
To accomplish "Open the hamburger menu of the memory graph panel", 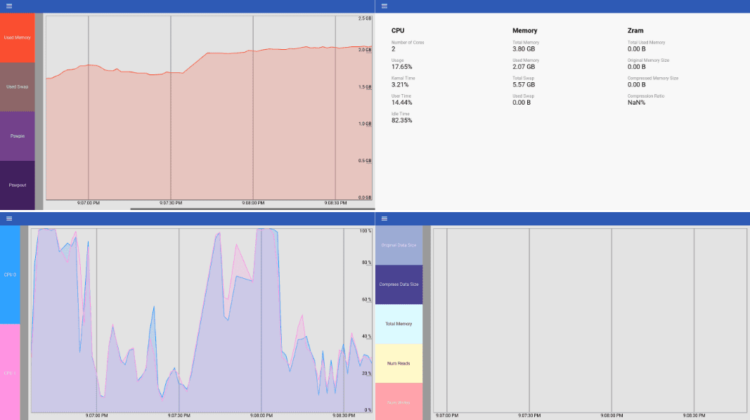I will tap(8, 6).
